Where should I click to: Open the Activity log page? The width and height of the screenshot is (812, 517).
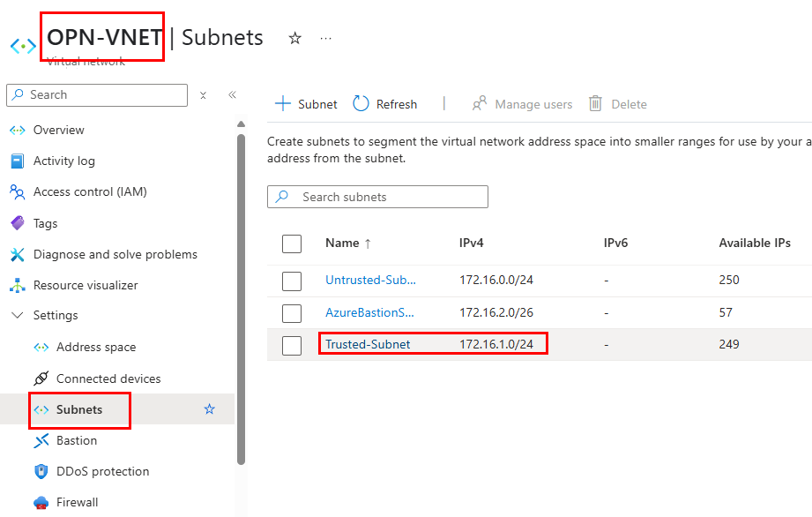coord(64,161)
